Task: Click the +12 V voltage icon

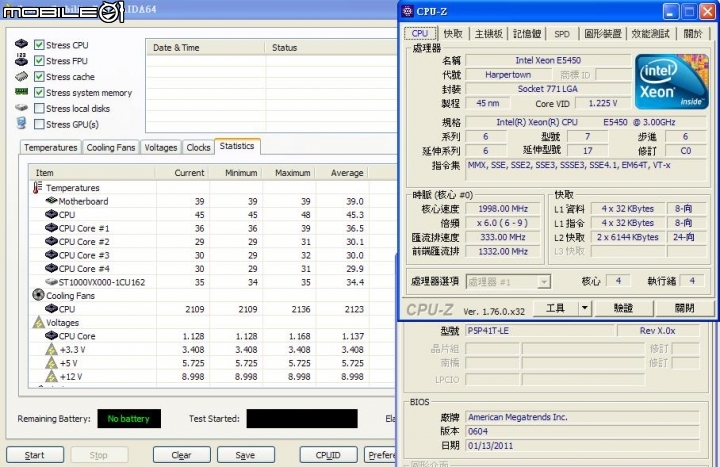Action: tap(51, 377)
